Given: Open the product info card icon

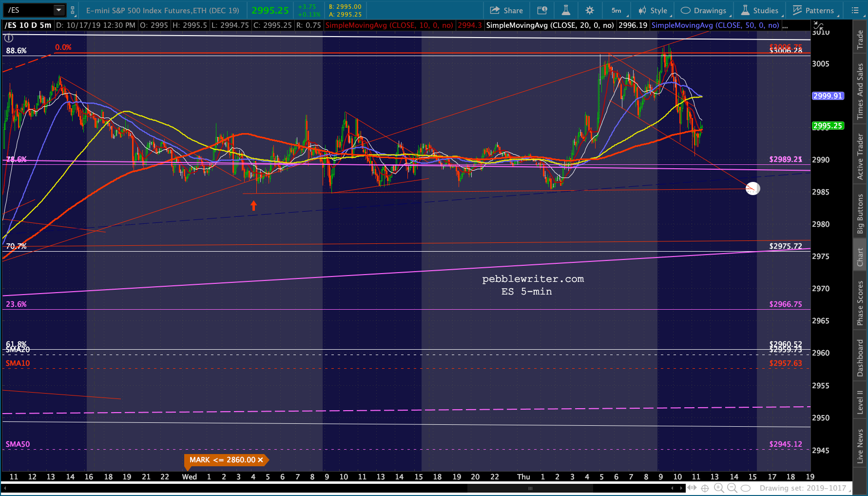Looking at the screenshot, I should click(x=542, y=10).
